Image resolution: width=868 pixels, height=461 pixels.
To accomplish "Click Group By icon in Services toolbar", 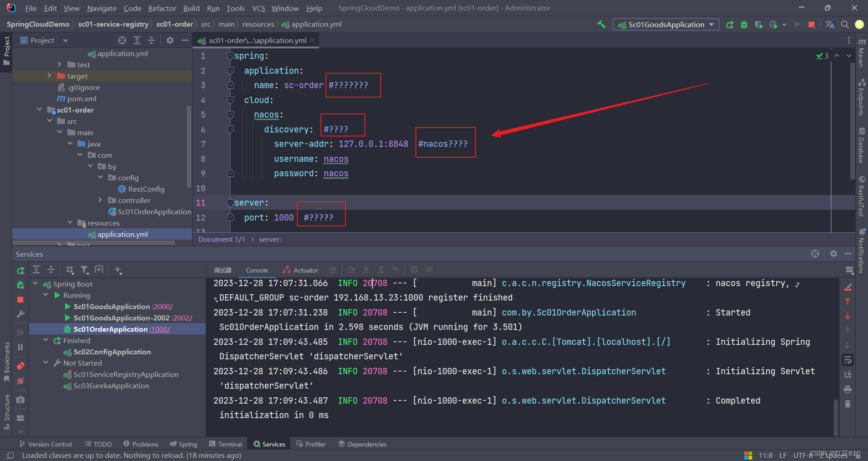I will coord(70,270).
